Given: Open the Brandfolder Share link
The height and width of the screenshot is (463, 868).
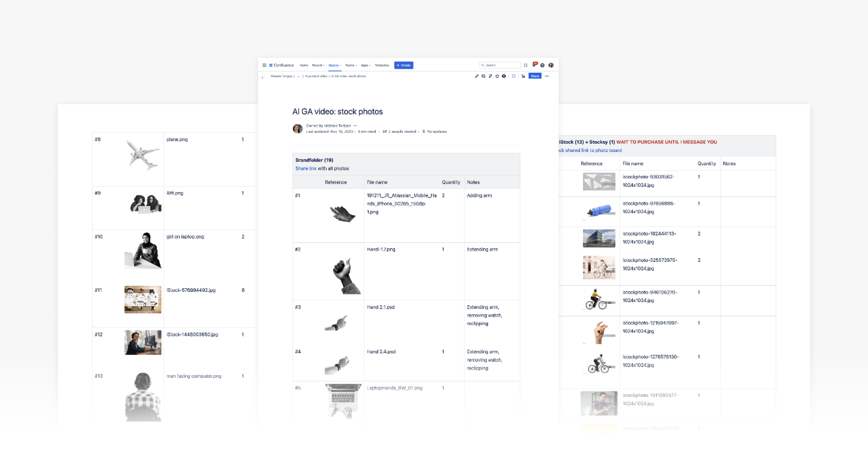Looking at the screenshot, I should point(306,168).
